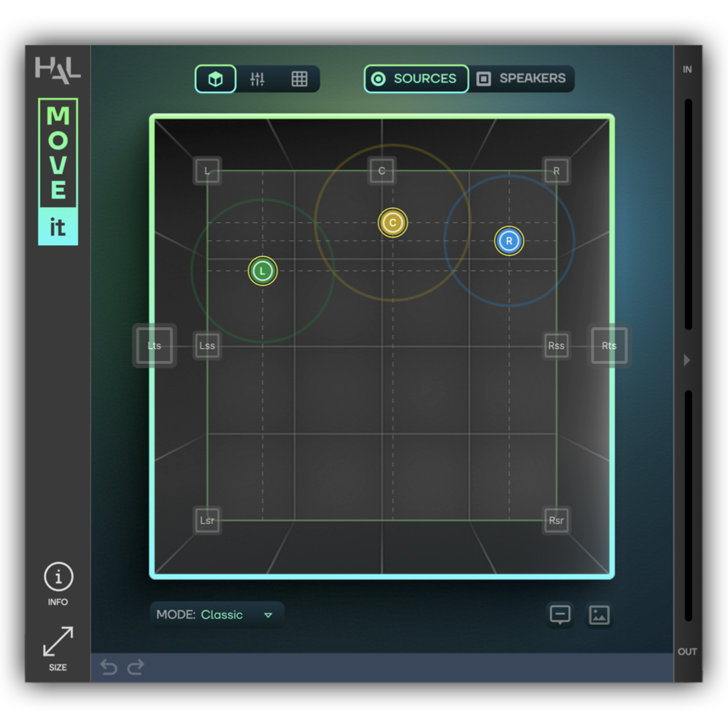Switch to the 3D cube view
The height and width of the screenshot is (728, 728).
[x=215, y=79]
